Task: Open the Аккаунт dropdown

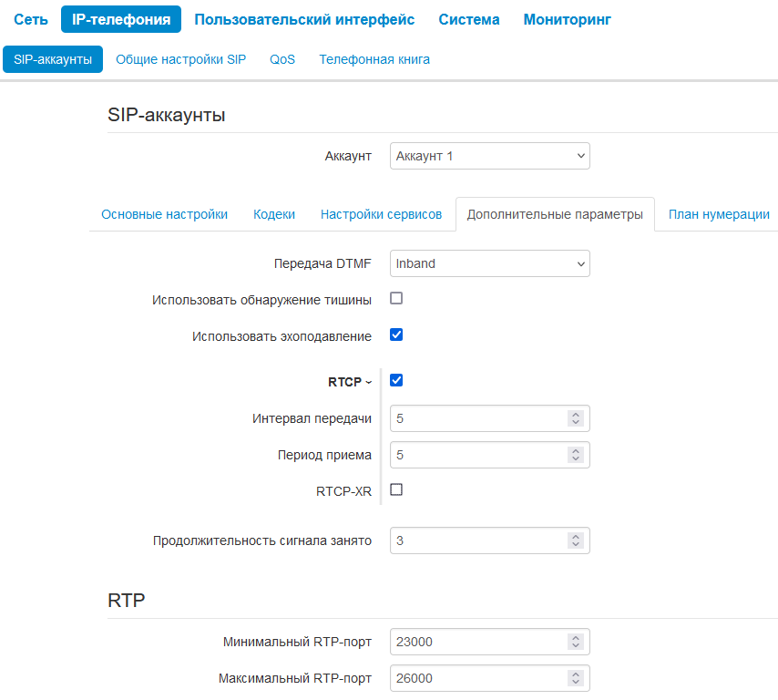Action: point(489,156)
